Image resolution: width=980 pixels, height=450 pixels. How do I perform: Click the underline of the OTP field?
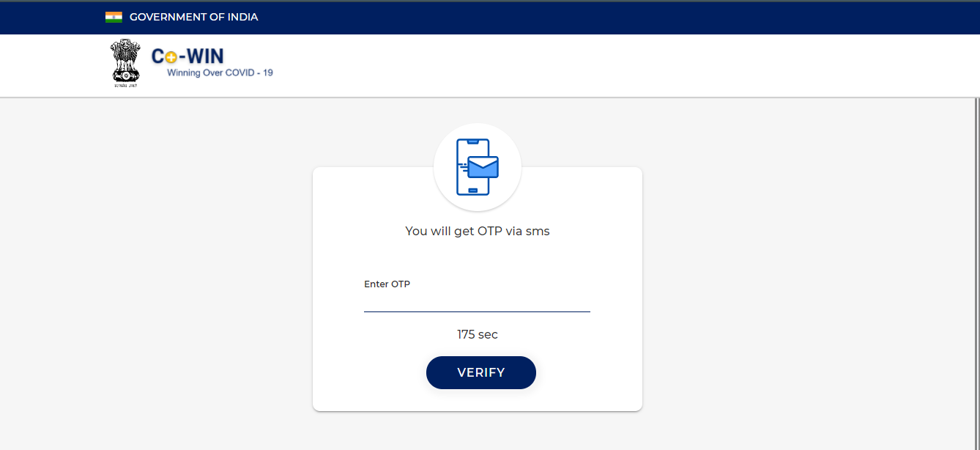pos(477,311)
